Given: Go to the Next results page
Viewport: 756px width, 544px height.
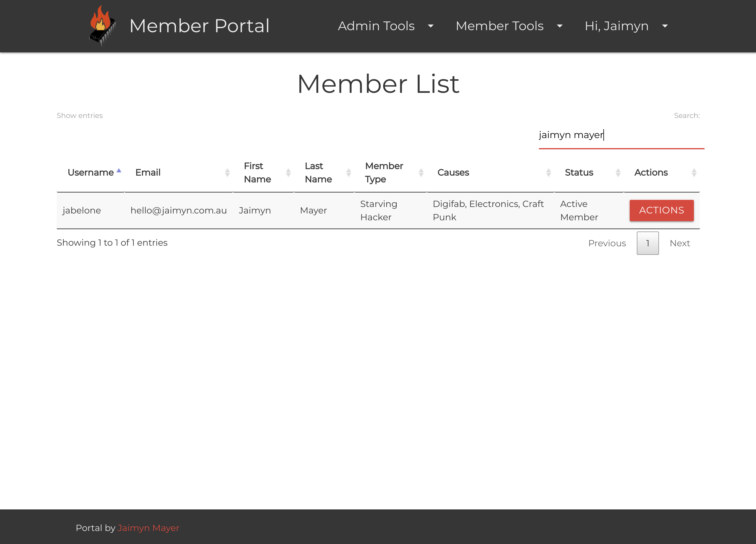Looking at the screenshot, I should (679, 243).
